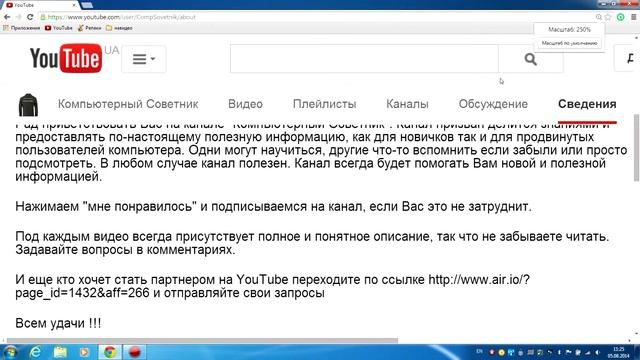Image resolution: width=640 pixels, height=360 pixels.
Task: Click the text 'Масштаб: 250%'
Action: [x=569, y=30]
